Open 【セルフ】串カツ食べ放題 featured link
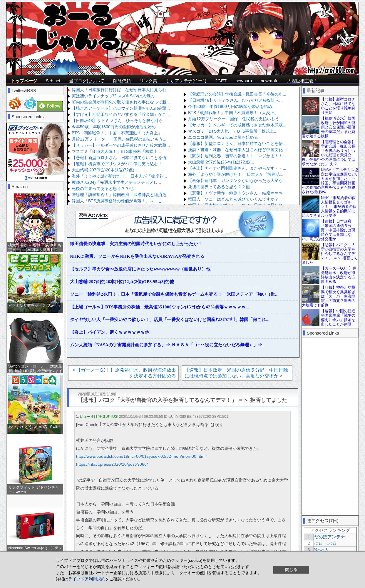365x588 pixels. [x=140, y=269]
